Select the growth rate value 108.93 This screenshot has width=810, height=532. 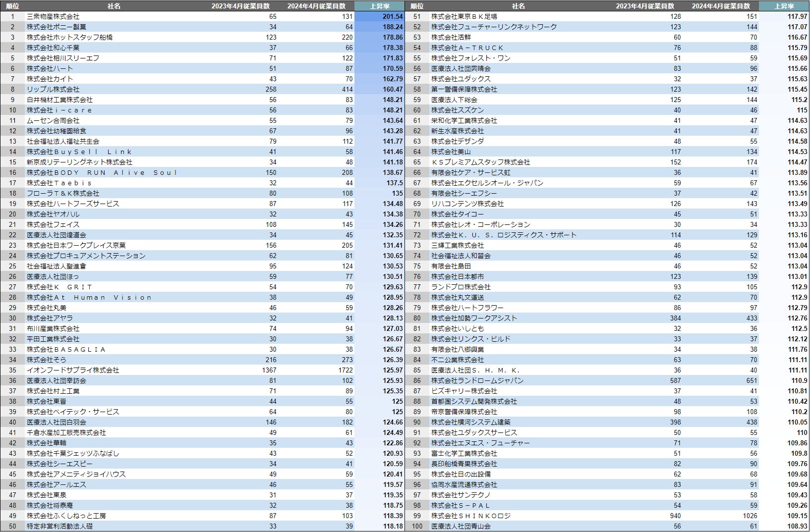pyautogui.click(x=784, y=526)
